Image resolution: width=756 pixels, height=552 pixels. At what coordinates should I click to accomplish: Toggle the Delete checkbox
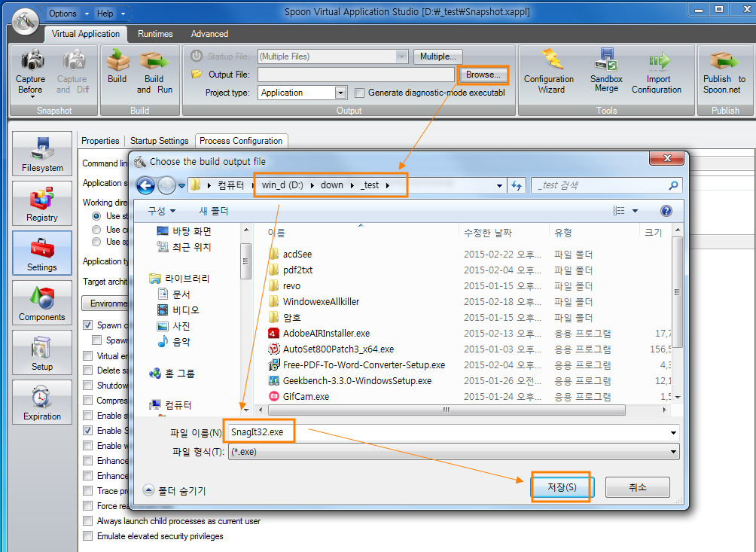pyautogui.click(x=88, y=371)
